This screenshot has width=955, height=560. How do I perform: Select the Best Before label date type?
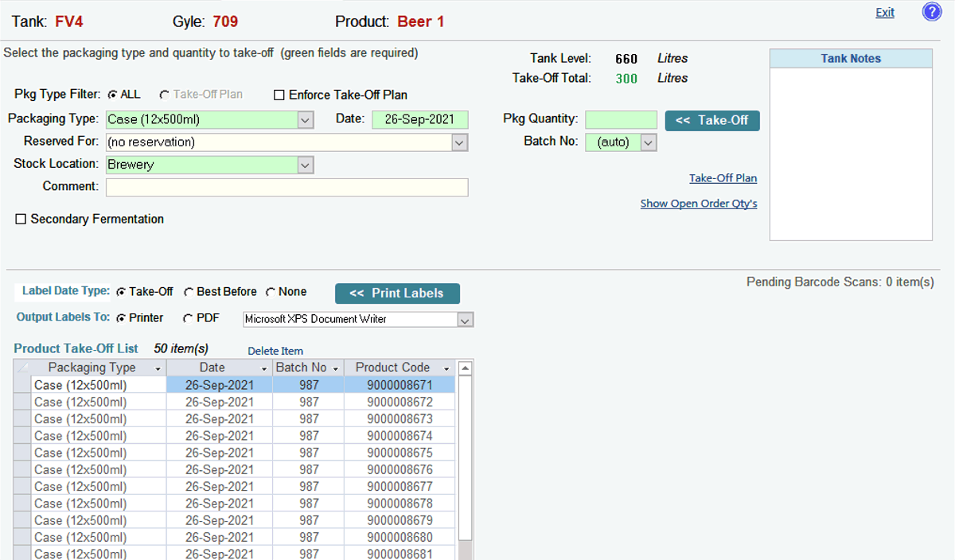click(x=189, y=292)
